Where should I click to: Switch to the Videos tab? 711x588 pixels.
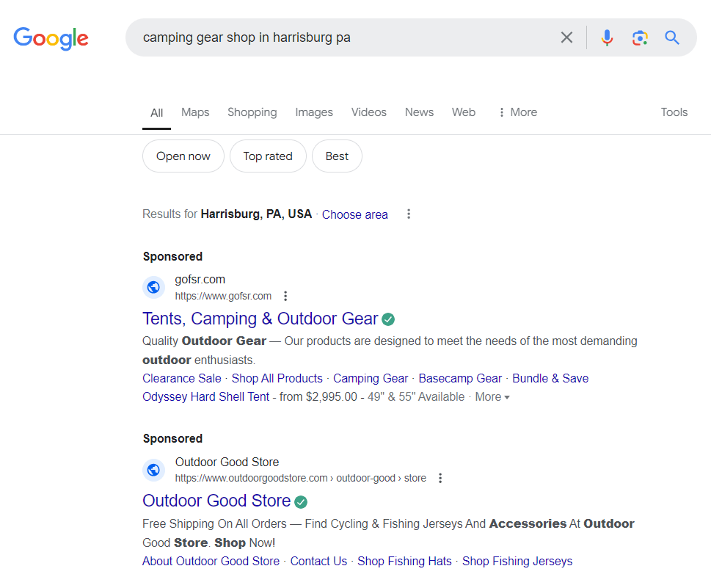pos(368,112)
